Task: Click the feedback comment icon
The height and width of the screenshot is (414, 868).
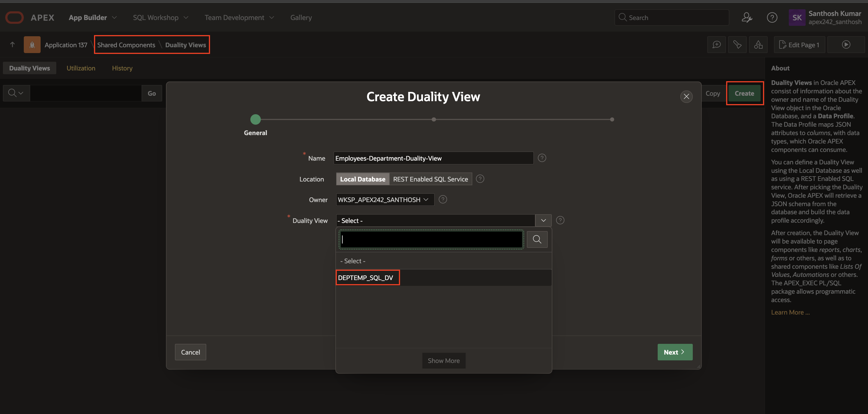Action: [x=716, y=45]
